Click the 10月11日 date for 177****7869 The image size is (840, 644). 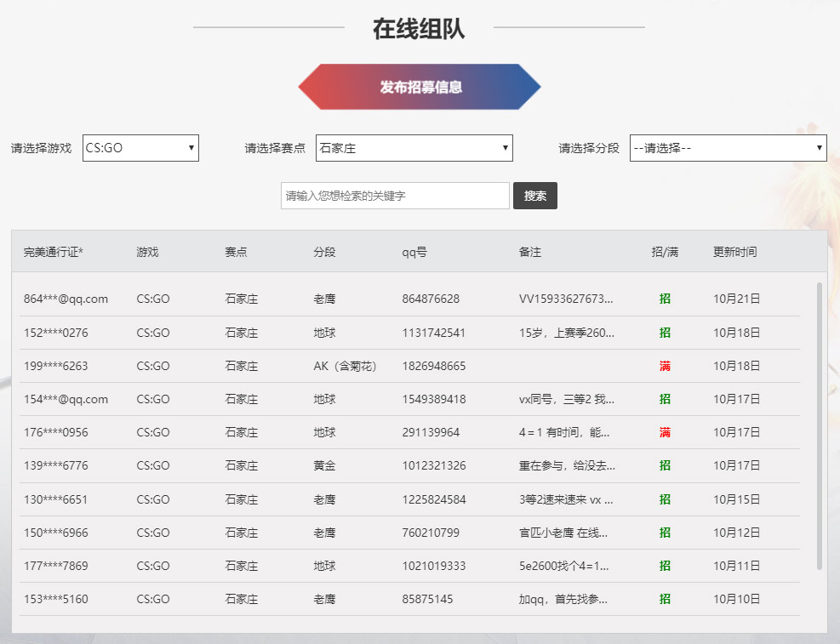pos(736,566)
